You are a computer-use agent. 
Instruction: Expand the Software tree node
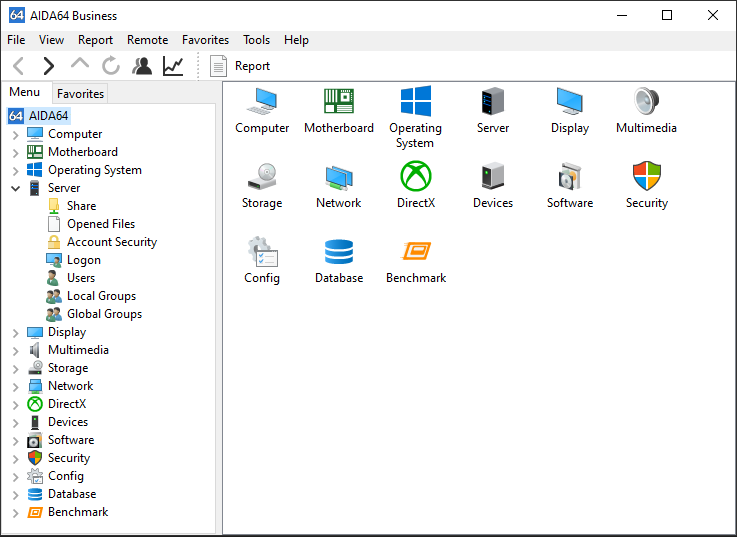pos(16,441)
